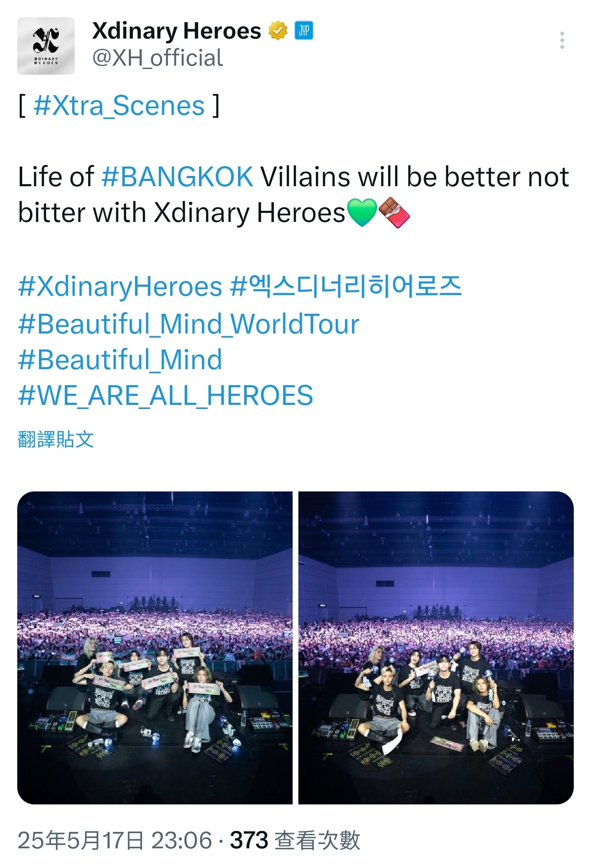Image resolution: width=591 pixels, height=868 pixels.
Task: Tap the @XH_official handle
Action: [158, 58]
